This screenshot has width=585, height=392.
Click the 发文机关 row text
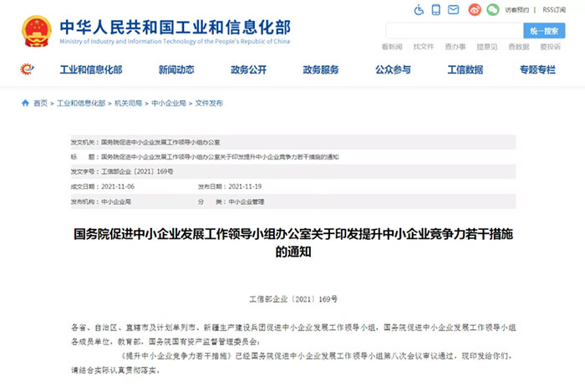145,142
